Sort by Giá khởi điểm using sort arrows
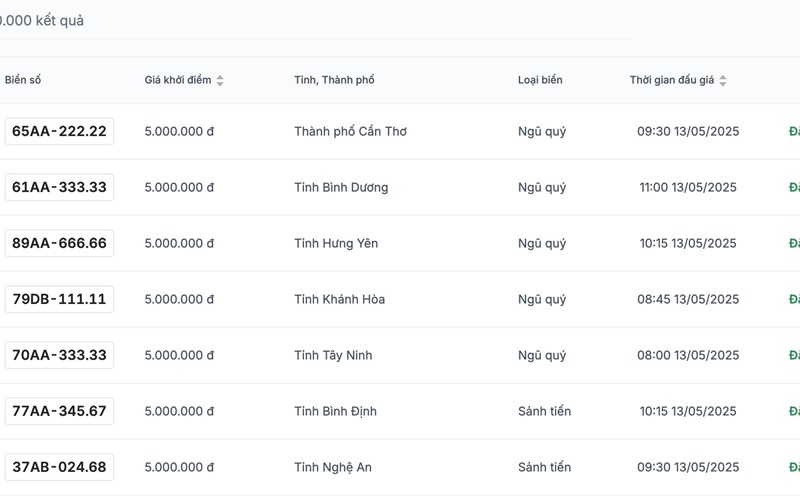Screen dimensions: 800x496 (x=220, y=80)
